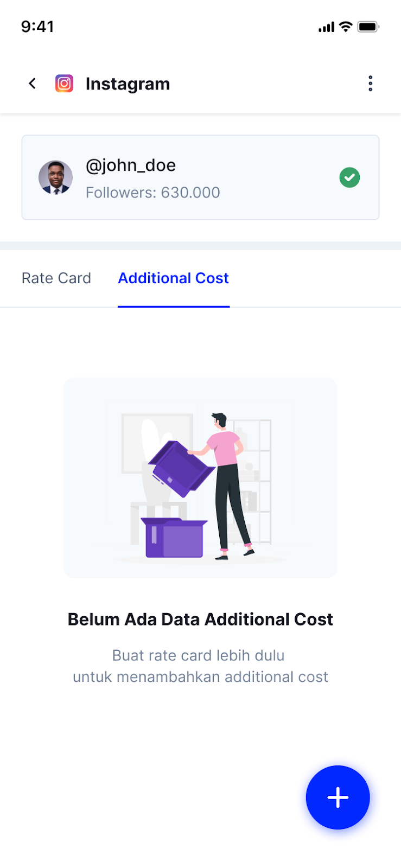Select the Additional Cost tab

[x=174, y=278]
